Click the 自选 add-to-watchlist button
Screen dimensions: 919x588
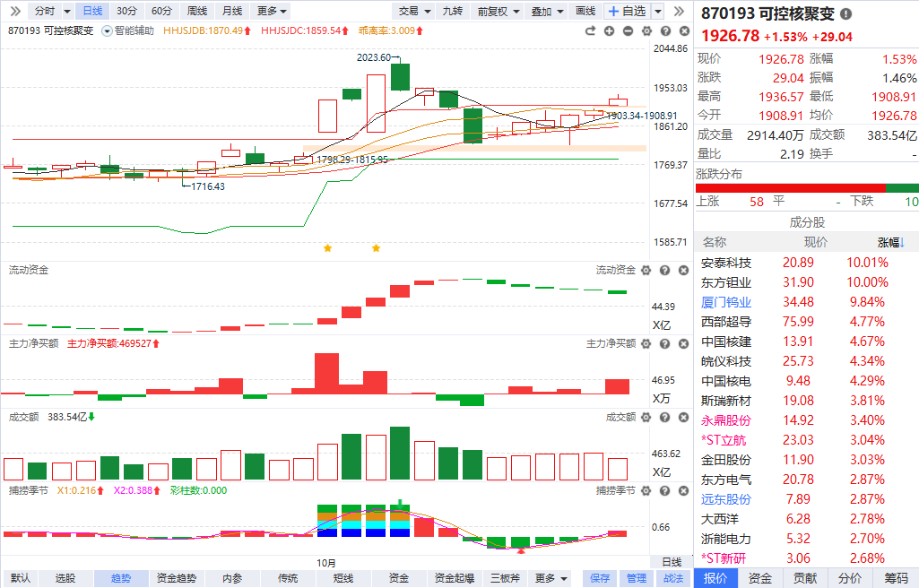click(626, 11)
